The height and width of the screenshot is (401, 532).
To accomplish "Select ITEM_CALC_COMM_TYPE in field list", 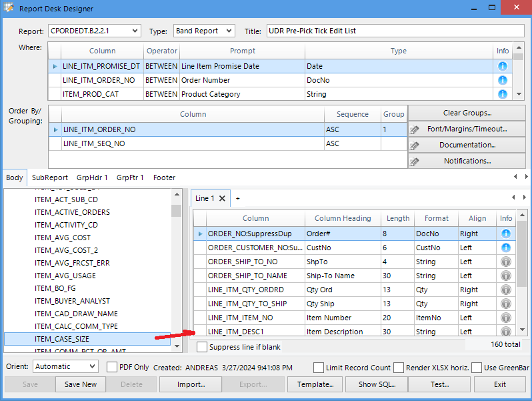I will (76, 326).
